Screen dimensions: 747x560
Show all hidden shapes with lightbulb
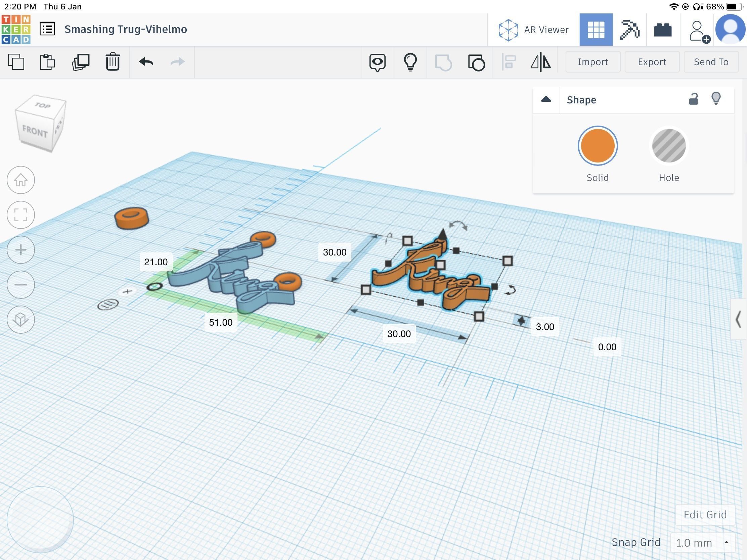410,62
